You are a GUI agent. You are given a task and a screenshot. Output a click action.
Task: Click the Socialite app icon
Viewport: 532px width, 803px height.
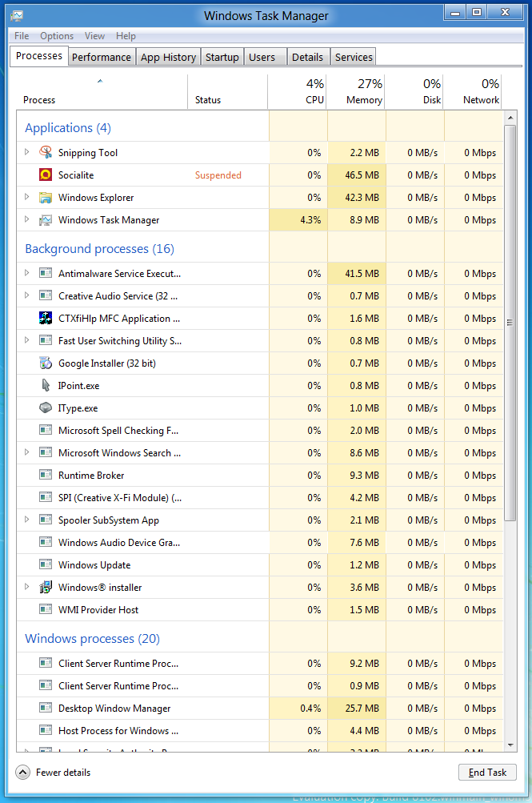46,175
